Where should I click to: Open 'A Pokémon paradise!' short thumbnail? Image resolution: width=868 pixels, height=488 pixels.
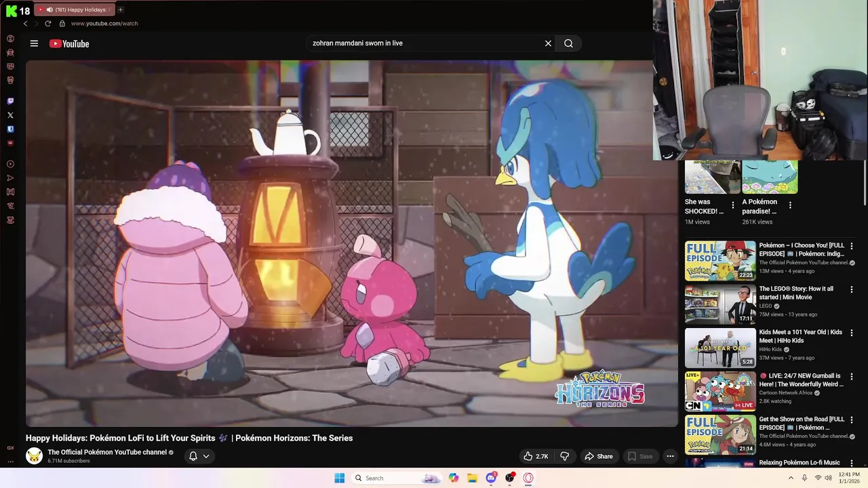(x=770, y=177)
